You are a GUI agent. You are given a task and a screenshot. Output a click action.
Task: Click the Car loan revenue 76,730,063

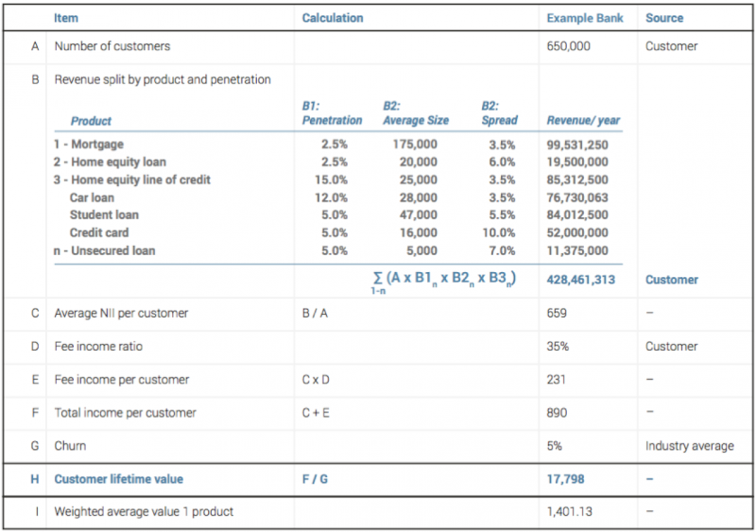577,197
